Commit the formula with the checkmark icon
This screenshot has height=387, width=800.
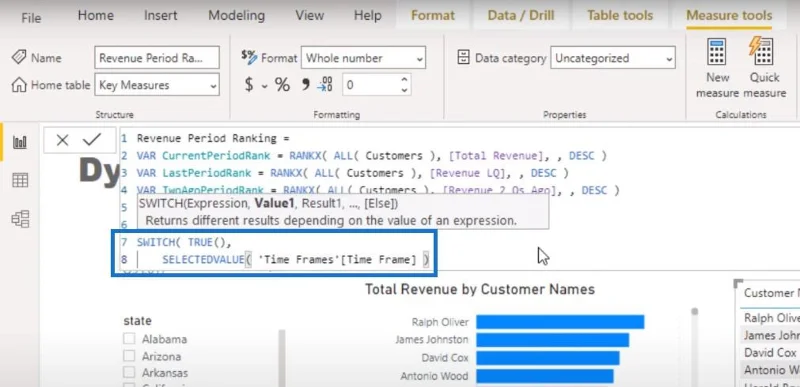click(x=92, y=139)
